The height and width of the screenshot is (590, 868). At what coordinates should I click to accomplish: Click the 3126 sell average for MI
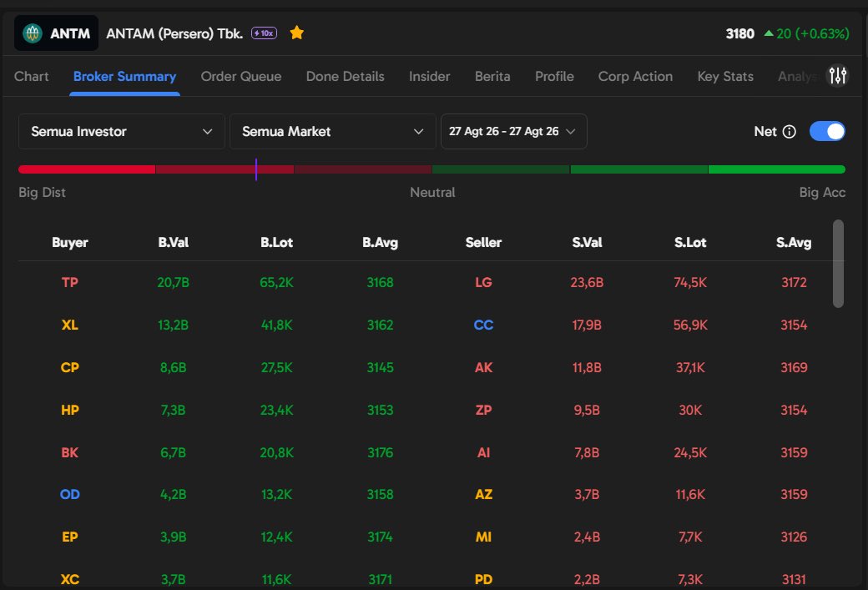tap(794, 537)
